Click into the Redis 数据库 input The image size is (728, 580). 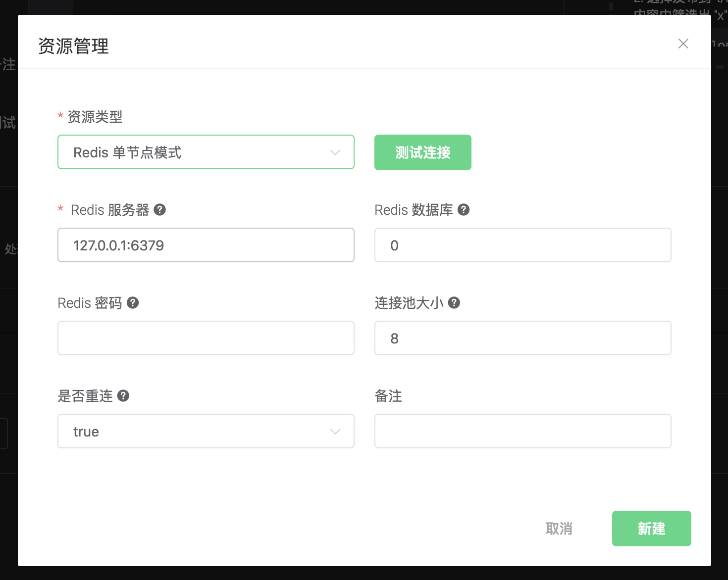pos(522,245)
